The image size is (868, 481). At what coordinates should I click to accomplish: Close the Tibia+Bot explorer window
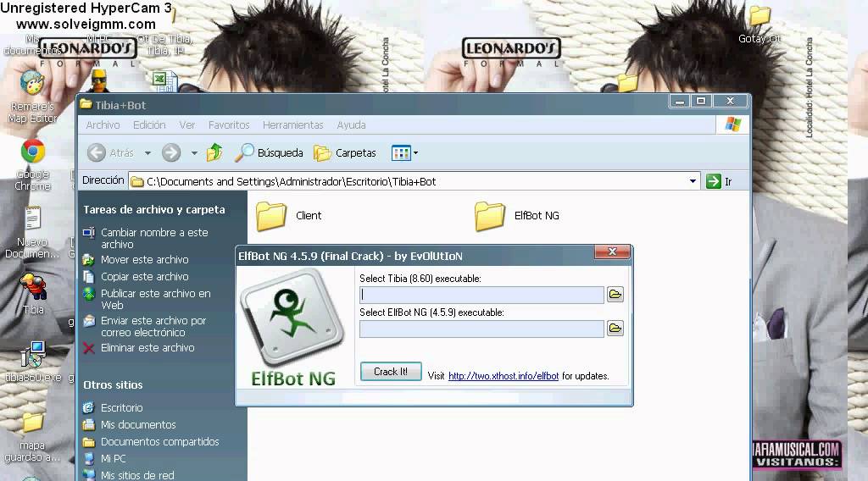click(730, 101)
